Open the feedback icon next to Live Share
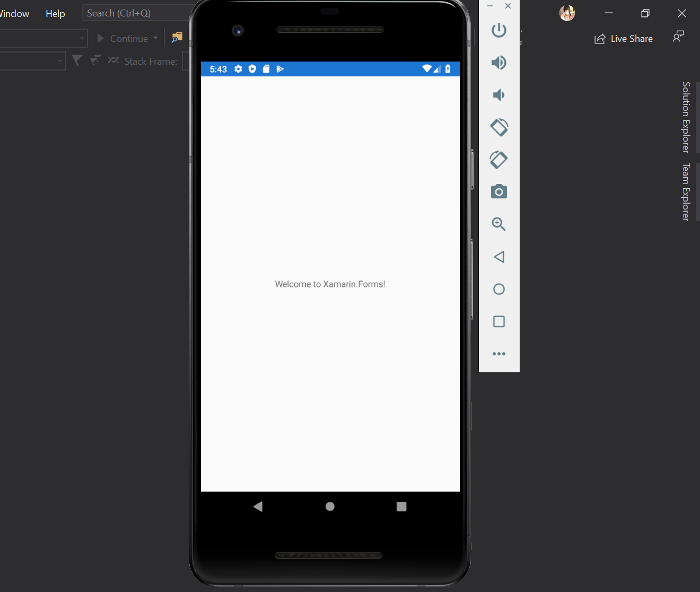 tap(678, 37)
